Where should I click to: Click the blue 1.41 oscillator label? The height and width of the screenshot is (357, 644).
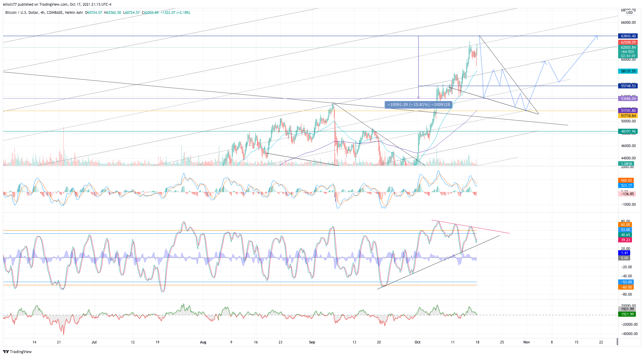click(x=624, y=253)
